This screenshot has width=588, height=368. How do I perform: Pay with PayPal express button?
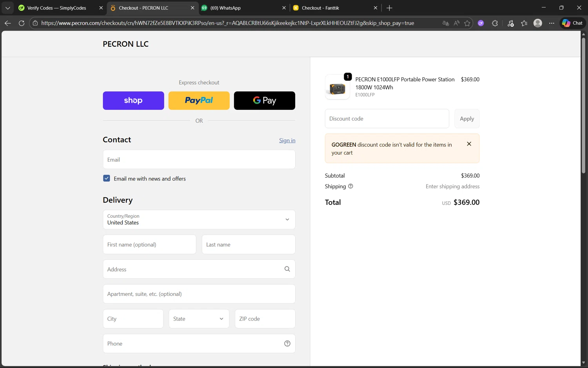[x=199, y=100]
